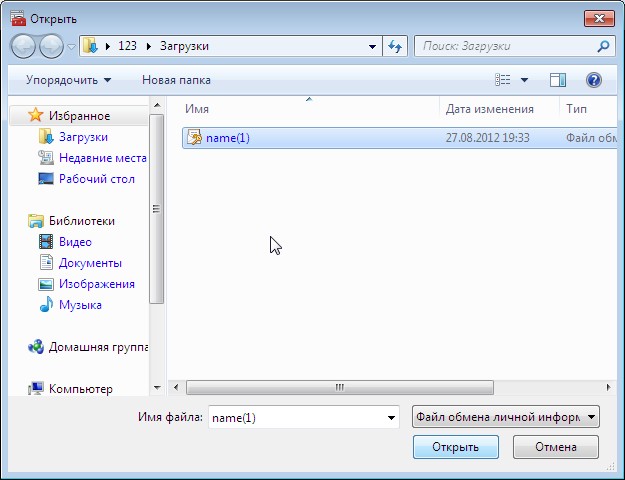Click the music note icon for Музыка

46,305
